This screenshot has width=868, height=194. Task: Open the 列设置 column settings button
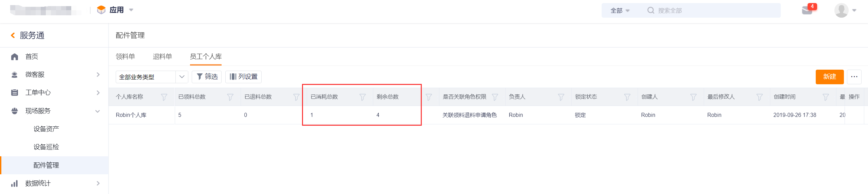coord(243,77)
